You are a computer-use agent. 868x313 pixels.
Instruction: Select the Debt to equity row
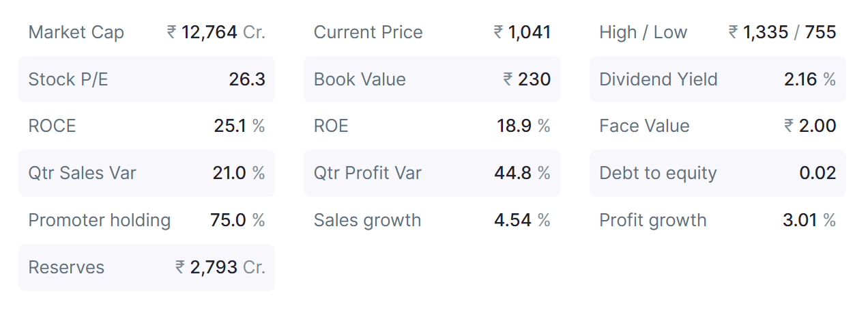pyautogui.click(x=718, y=173)
